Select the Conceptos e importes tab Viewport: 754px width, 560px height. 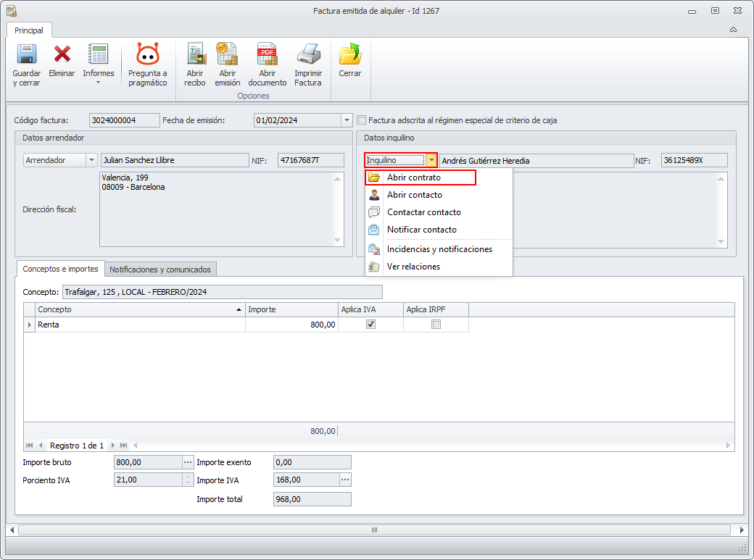(61, 269)
